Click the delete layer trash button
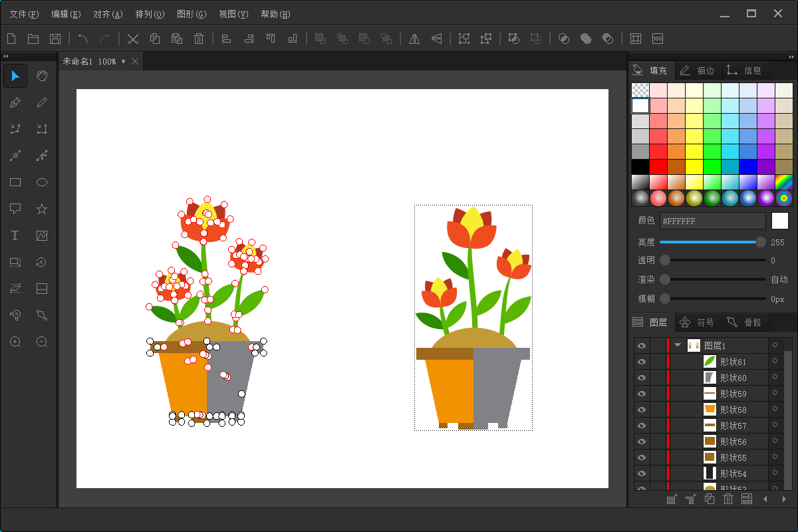This screenshot has height=532, width=798. pos(728,499)
